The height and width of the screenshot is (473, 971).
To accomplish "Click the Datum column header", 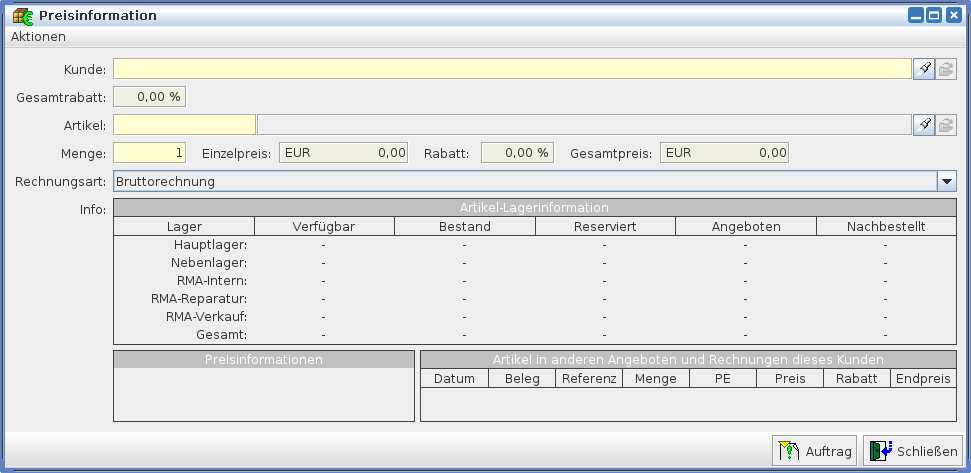I will [454, 379].
